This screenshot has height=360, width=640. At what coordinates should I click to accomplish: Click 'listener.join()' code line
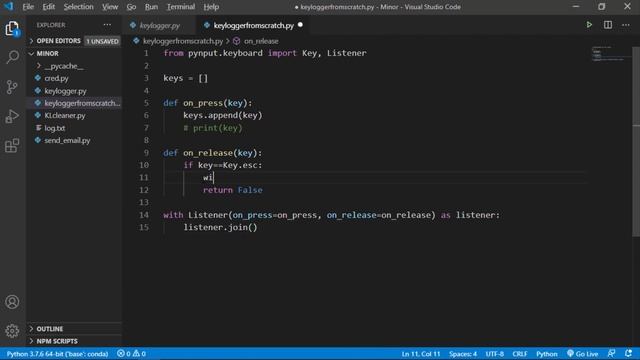[x=220, y=227]
